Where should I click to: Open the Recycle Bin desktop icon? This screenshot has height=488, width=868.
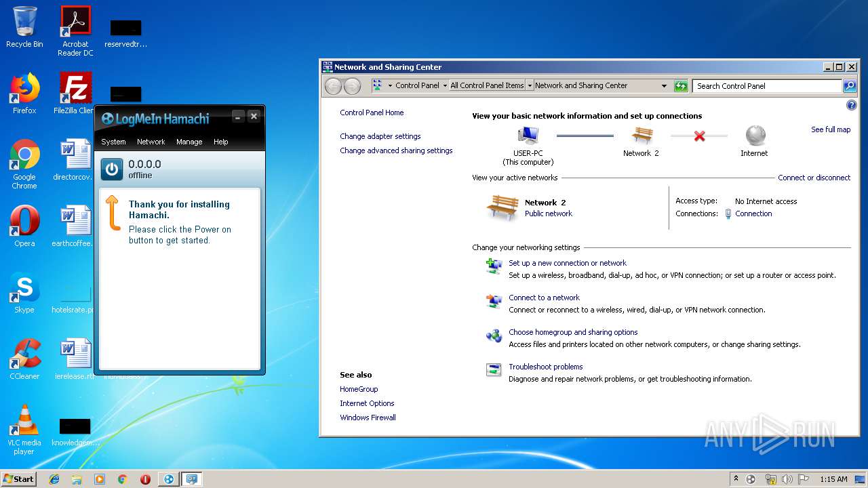coord(24,27)
